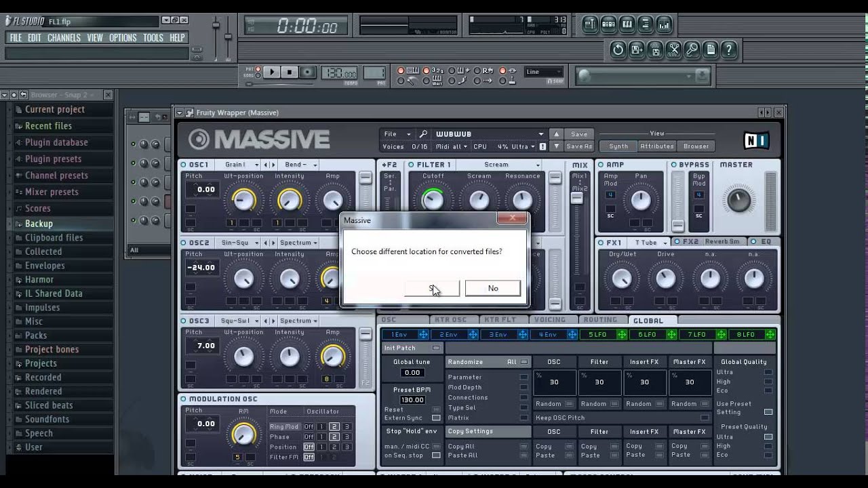Open the piano roll icon

(627, 25)
